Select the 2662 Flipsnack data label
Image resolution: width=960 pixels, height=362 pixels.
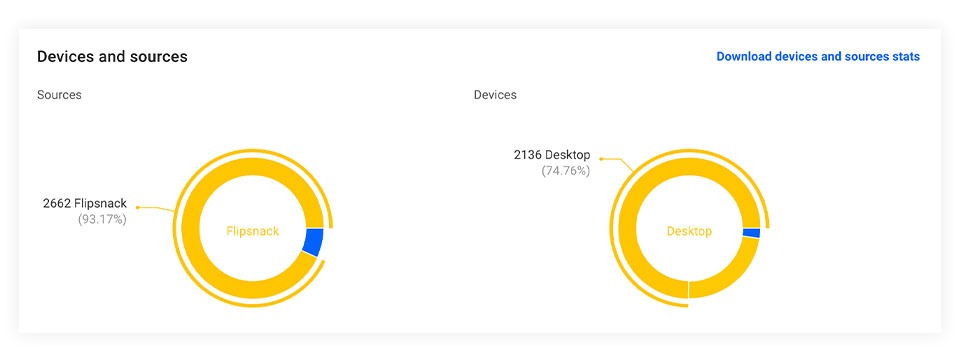[x=84, y=203]
